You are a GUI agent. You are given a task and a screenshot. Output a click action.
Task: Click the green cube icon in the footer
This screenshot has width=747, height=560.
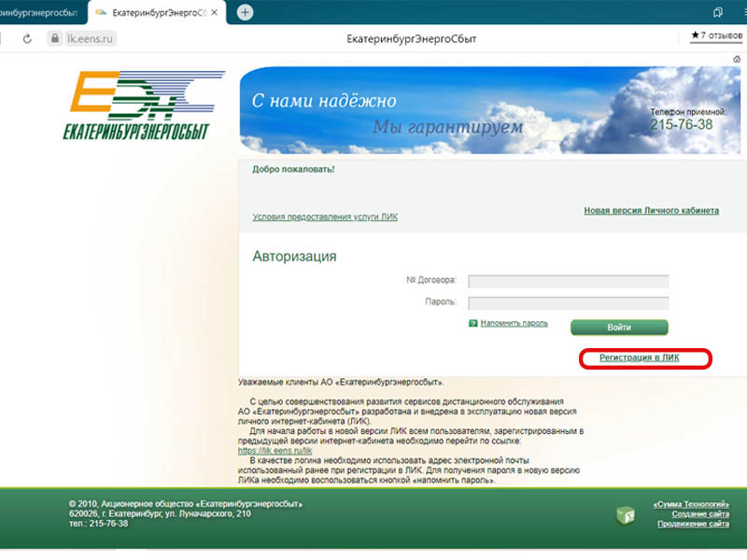(x=625, y=515)
